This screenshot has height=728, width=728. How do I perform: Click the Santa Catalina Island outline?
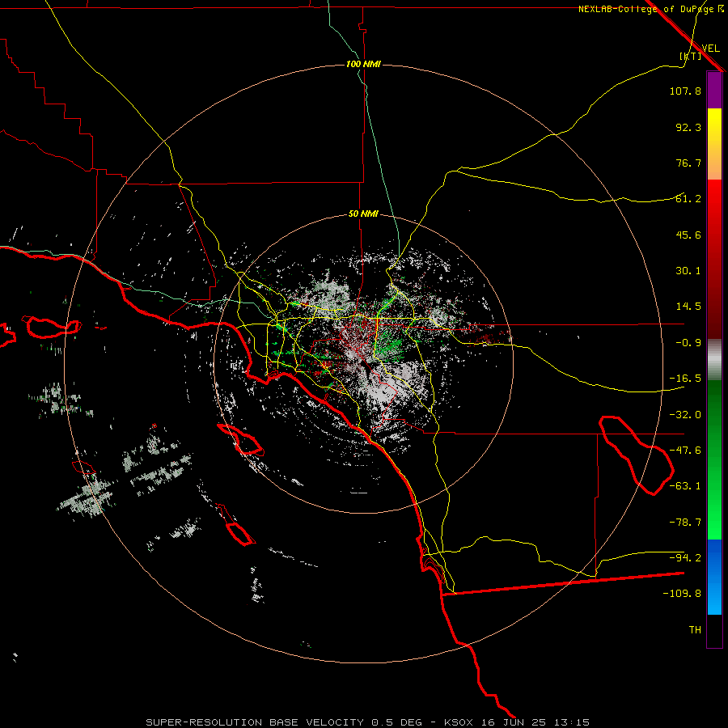tap(240, 439)
